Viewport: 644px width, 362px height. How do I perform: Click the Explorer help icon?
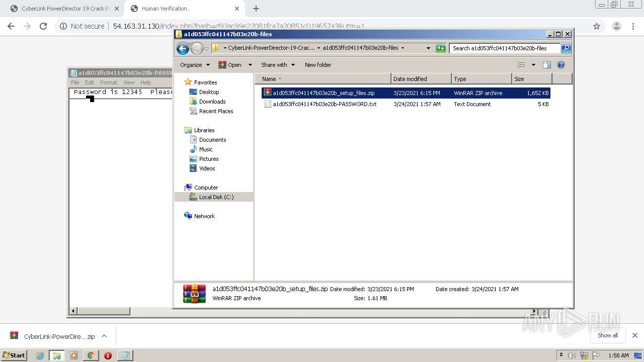561,65
